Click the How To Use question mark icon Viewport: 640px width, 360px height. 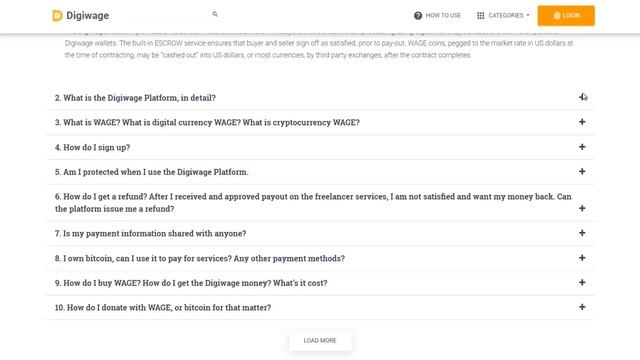418,16
